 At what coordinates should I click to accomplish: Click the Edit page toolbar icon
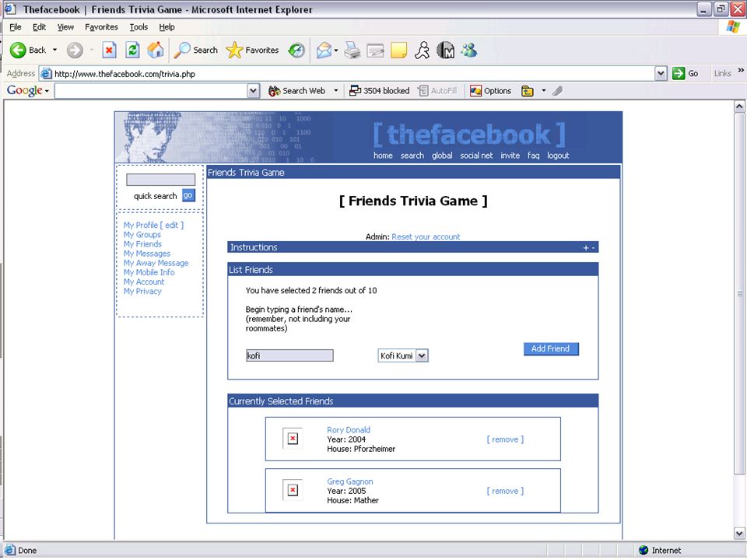(375, 50)
